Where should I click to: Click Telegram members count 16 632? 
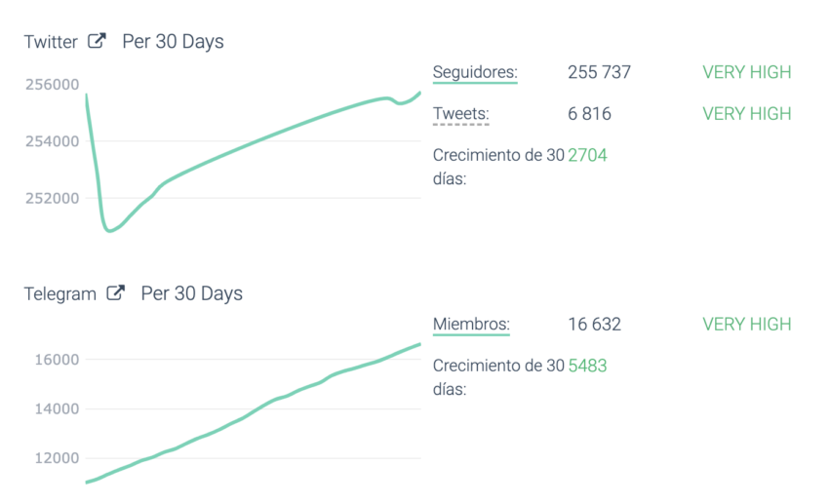pyautogui.click(x=594, y=324)
